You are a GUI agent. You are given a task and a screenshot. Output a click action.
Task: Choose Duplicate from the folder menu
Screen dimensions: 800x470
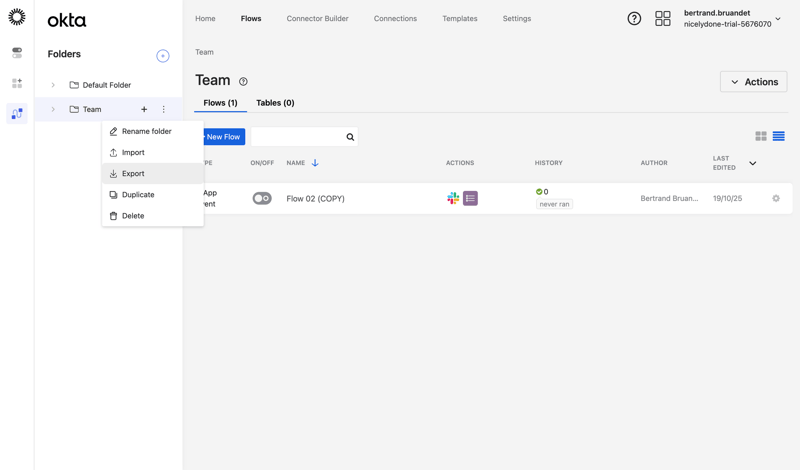point(153,194)
